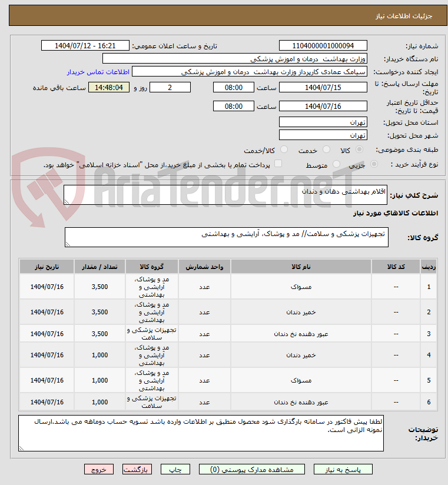This screenshot has height=485, width=448.
Task: Click عبور دهنده نخ دندان in row 6
Action: click(301, 402)
